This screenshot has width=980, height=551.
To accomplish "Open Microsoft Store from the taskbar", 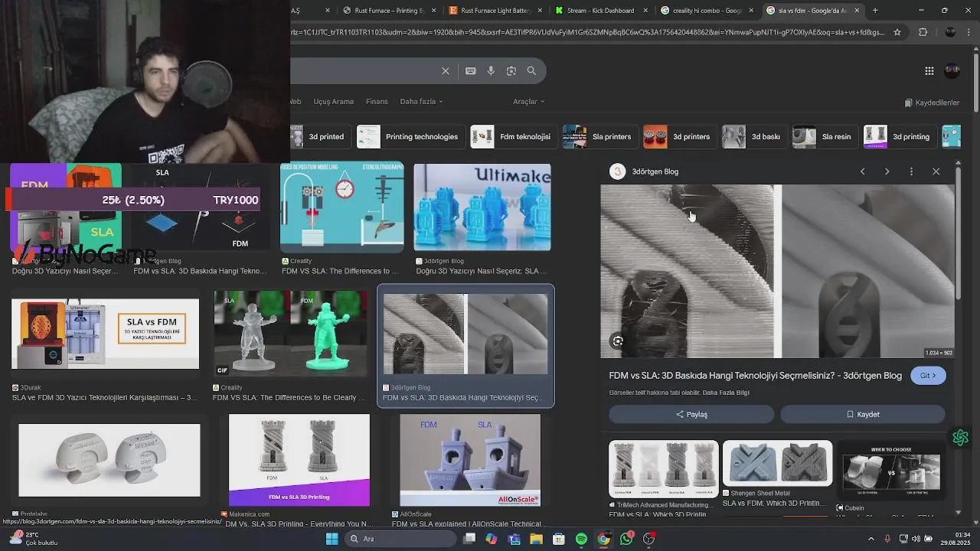I will [x=559, y=539].
